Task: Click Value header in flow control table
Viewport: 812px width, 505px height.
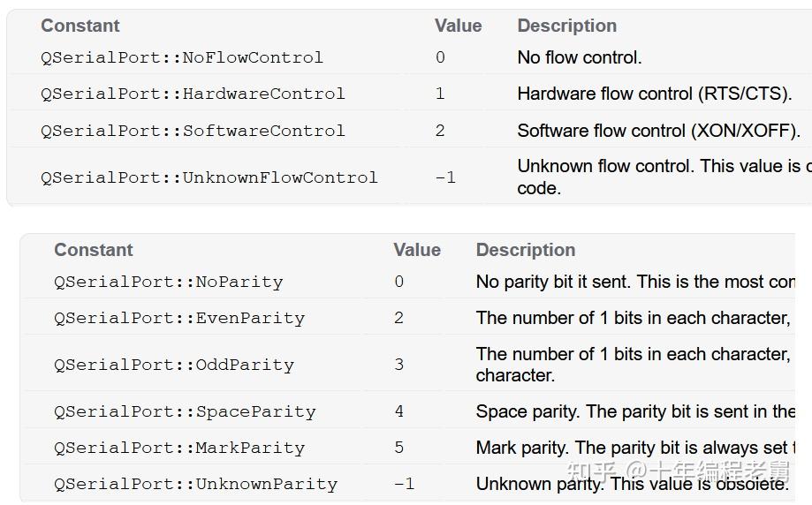Action: pos(458,26)
